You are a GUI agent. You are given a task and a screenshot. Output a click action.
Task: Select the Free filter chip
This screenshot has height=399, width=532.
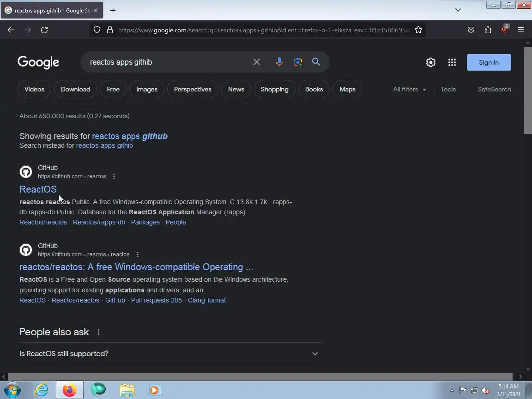pos(113,89)
